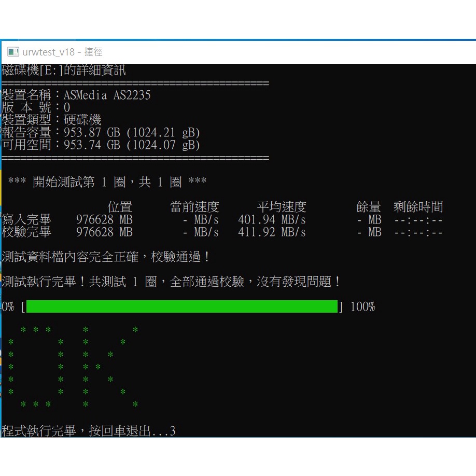Click the green progress bar
This screenshot has height=476, width=476.
point(181,306)
